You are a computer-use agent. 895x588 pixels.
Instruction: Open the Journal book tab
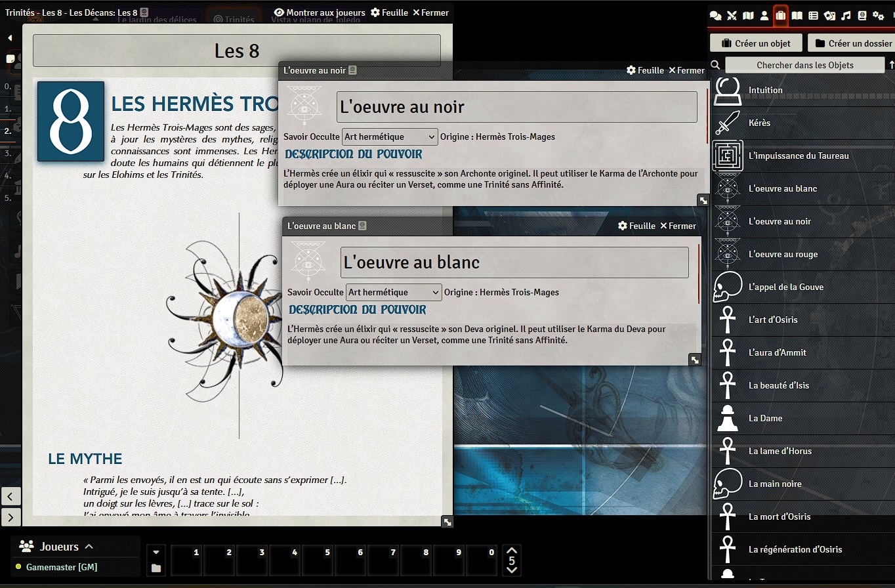point(797,16)
